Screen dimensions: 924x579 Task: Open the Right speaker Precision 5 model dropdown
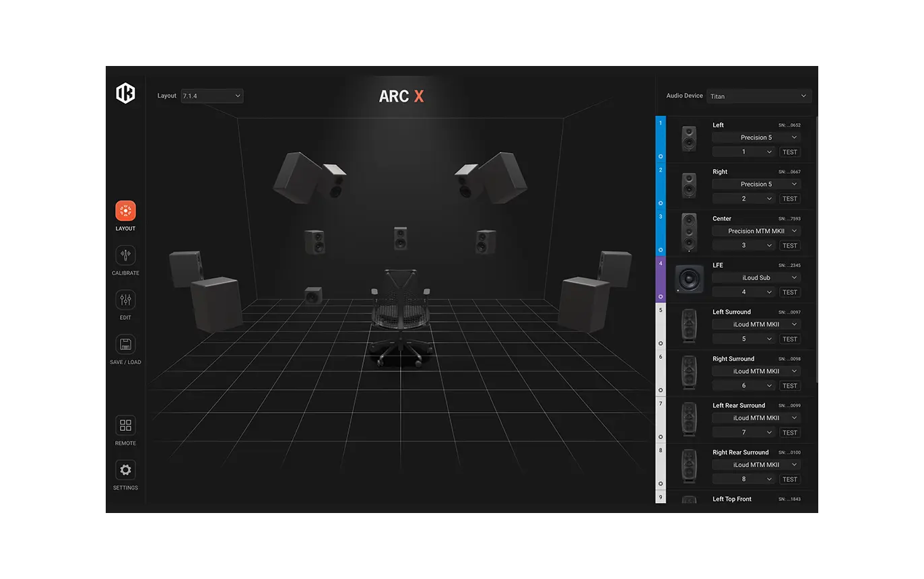click(x=756, y=184)
